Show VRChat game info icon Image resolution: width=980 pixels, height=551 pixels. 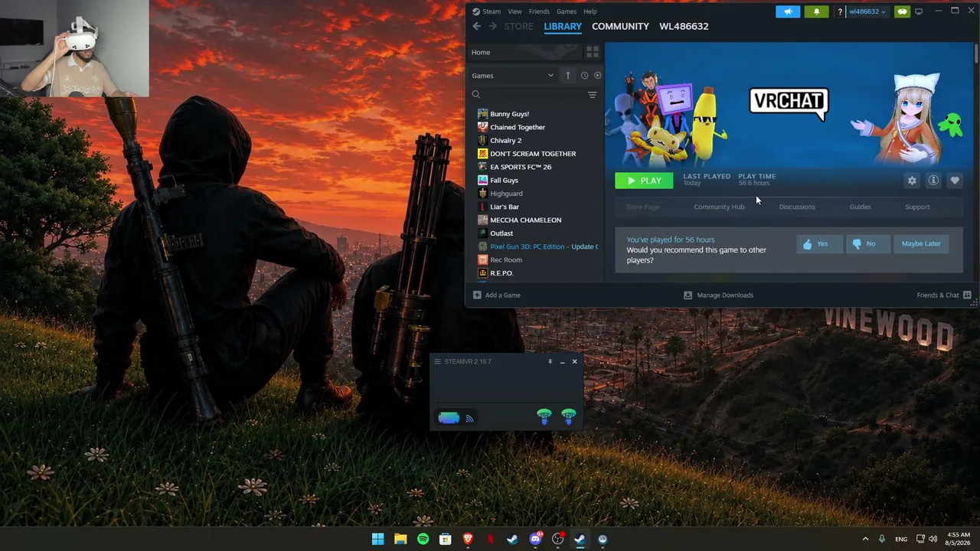[x=933, y=181]
